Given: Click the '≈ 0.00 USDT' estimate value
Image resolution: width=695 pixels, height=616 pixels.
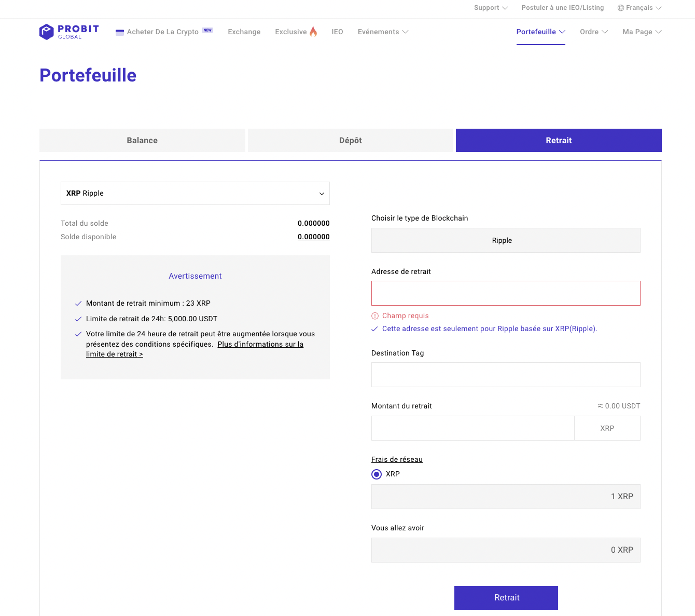Looking at the screenshot, I should click(619, 406).
